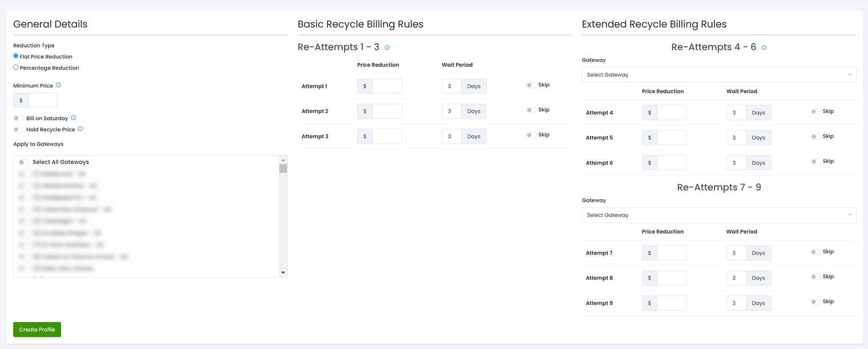868x349 pixels.
Task: Open Gateway dropdown for Re-Attempts 7 - 9
Action: coord(719,215)
